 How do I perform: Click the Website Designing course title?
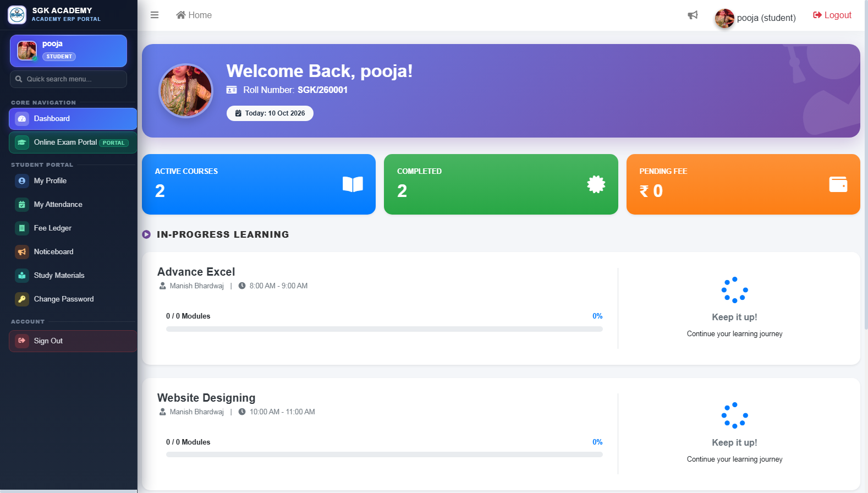[206, 398]
